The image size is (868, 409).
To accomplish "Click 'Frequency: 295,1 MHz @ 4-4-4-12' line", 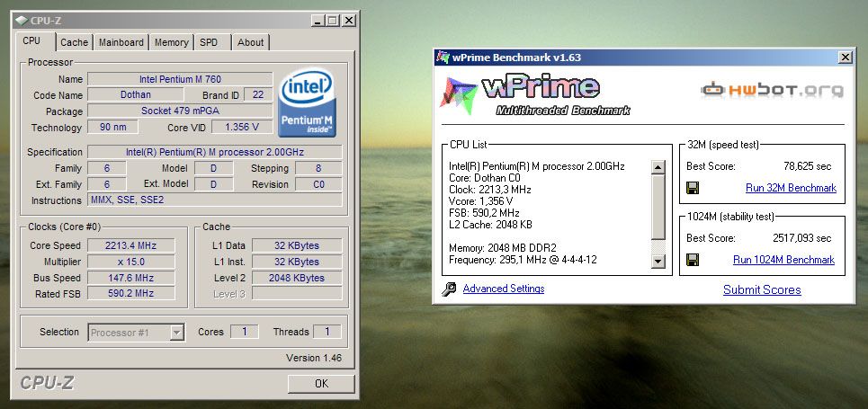I will coord(523,260).
